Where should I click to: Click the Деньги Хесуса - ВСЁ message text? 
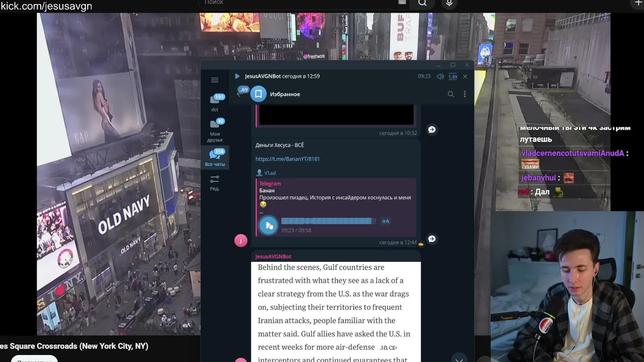coord(280,145)
